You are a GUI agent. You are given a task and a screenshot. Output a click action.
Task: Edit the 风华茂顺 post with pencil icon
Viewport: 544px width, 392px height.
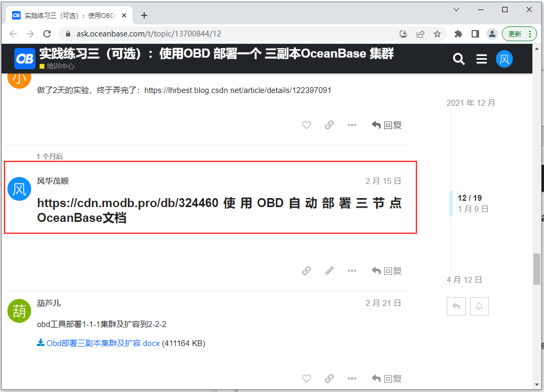tap(329, 270)
